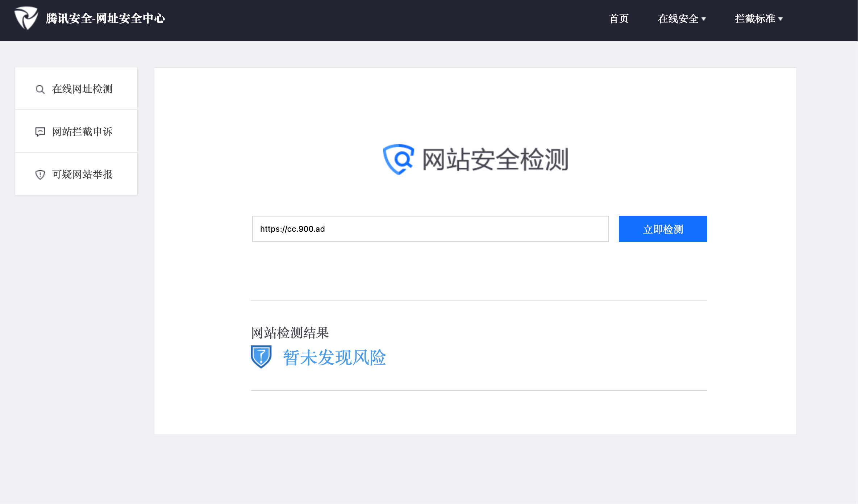Screen dimensions: 858x504
Task: Expand the 在线安全 dropdown arrow
Action: pos(704,19)
